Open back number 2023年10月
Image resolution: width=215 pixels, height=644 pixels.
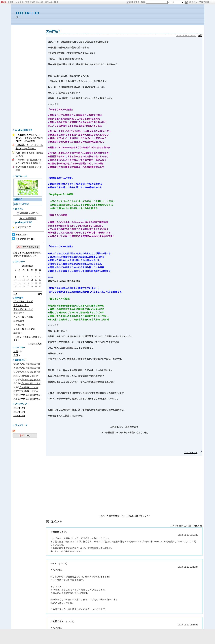click(19, 415)
